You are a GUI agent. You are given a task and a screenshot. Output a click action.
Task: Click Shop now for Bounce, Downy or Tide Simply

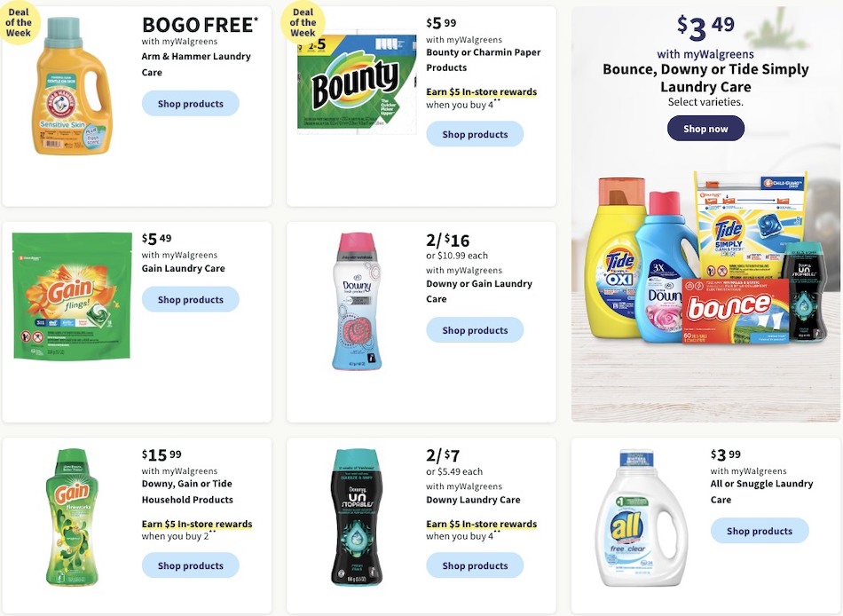click(x=705, y=128)
